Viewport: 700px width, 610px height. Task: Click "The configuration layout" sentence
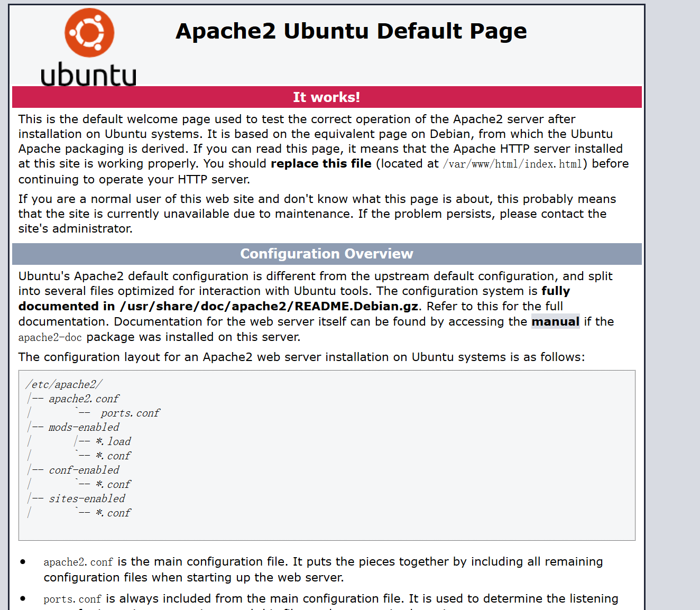click(x=301, y=357)
